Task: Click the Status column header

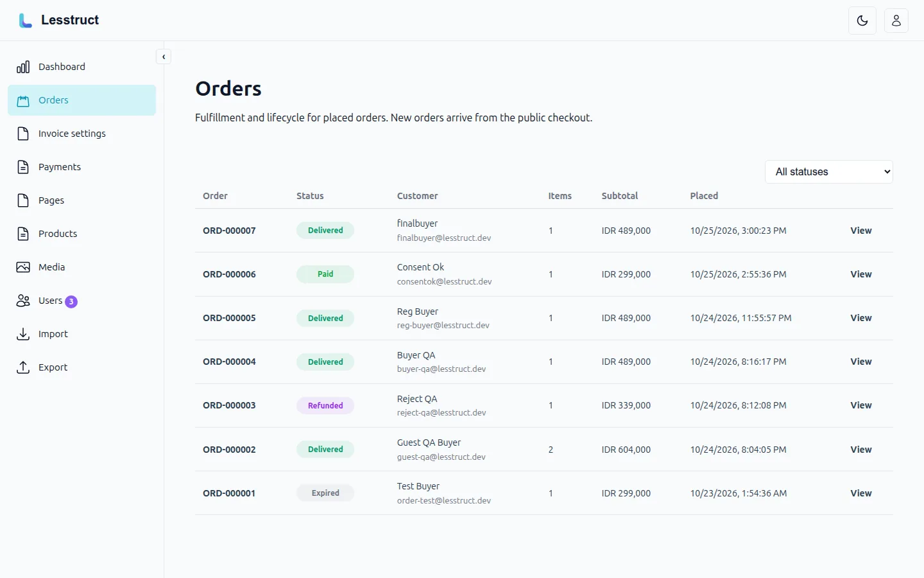Action: [310, 196]
